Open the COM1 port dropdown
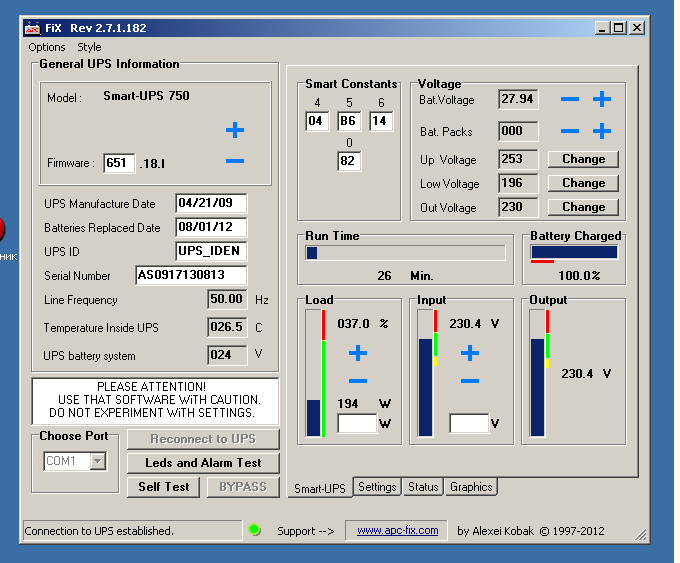Screen dimensions: 680x563 tap(97, 461)
